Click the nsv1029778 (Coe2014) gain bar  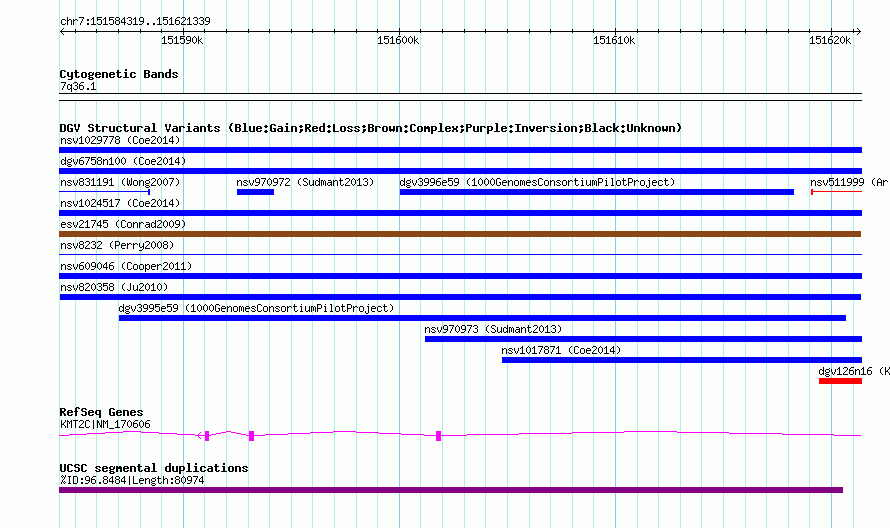(460, 150)
